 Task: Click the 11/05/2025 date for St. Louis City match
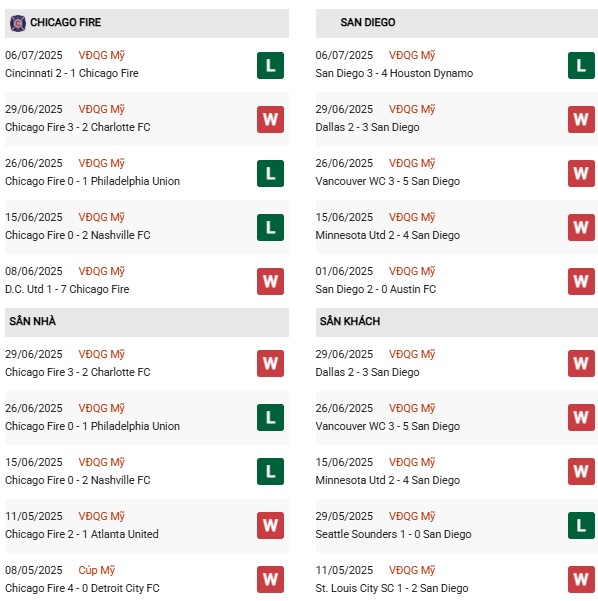point(344,570)
